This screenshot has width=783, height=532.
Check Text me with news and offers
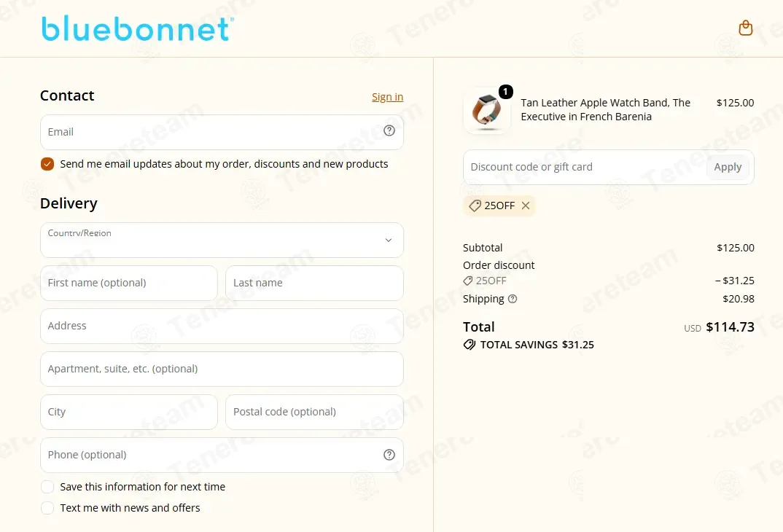pos(47,508)
